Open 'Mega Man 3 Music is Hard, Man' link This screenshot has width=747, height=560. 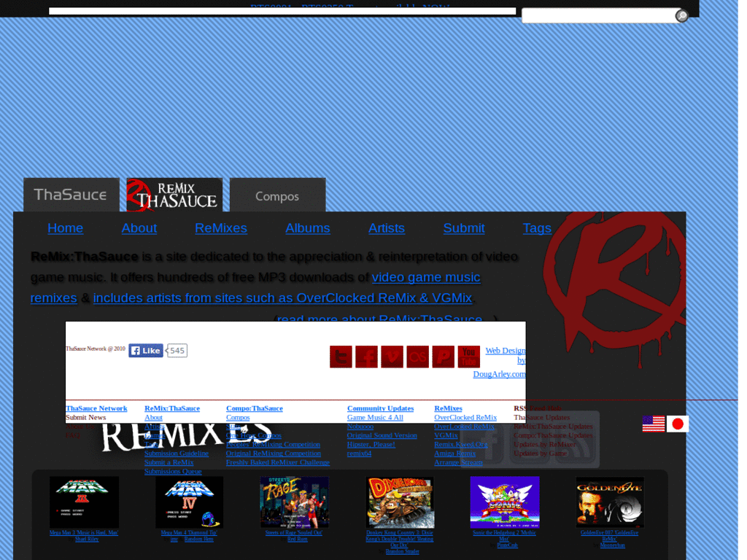[84, 533]
